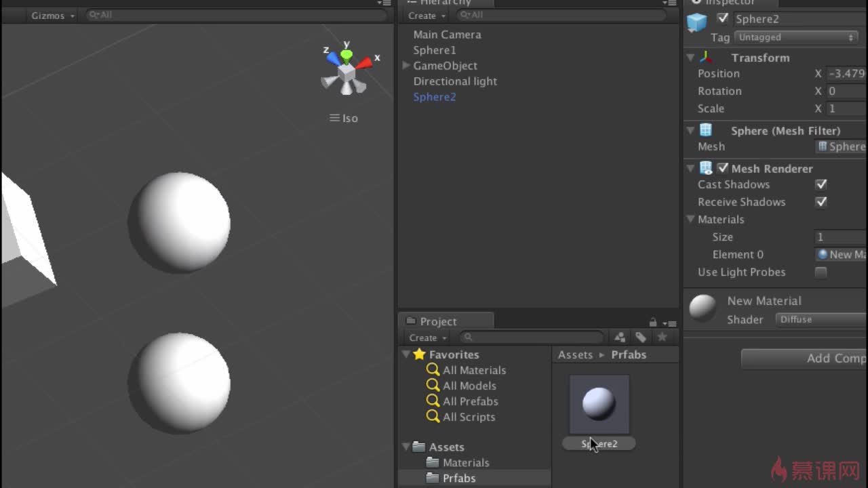Viewport: 868px width, 488px height.
Task: Switch to the Project tab
Action: tap(446, 321)
